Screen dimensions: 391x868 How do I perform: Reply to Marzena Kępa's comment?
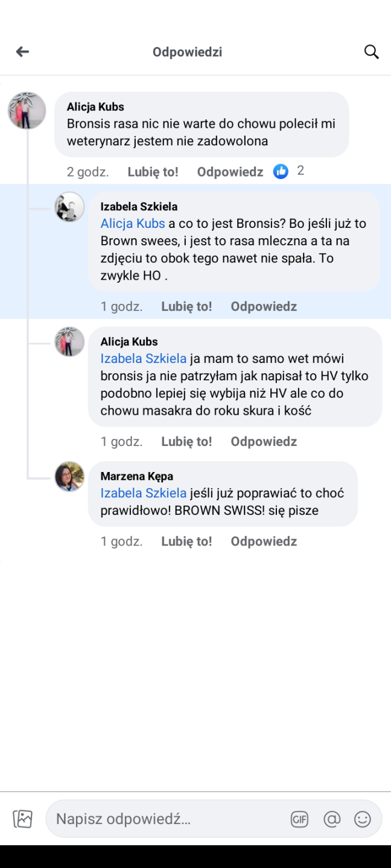point(264,541)
